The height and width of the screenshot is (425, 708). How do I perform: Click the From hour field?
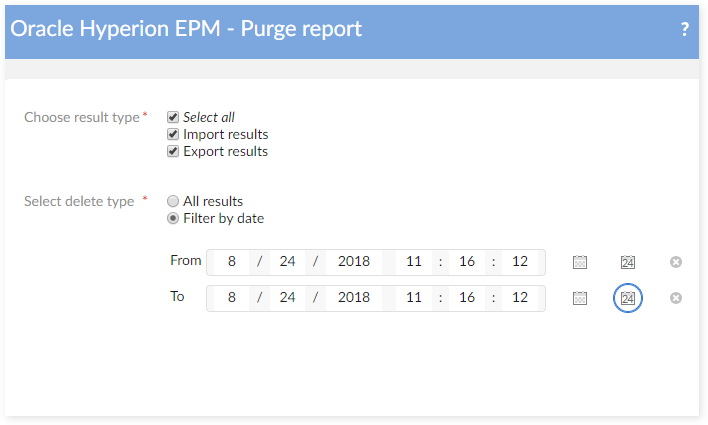click(x=413, y=262)
